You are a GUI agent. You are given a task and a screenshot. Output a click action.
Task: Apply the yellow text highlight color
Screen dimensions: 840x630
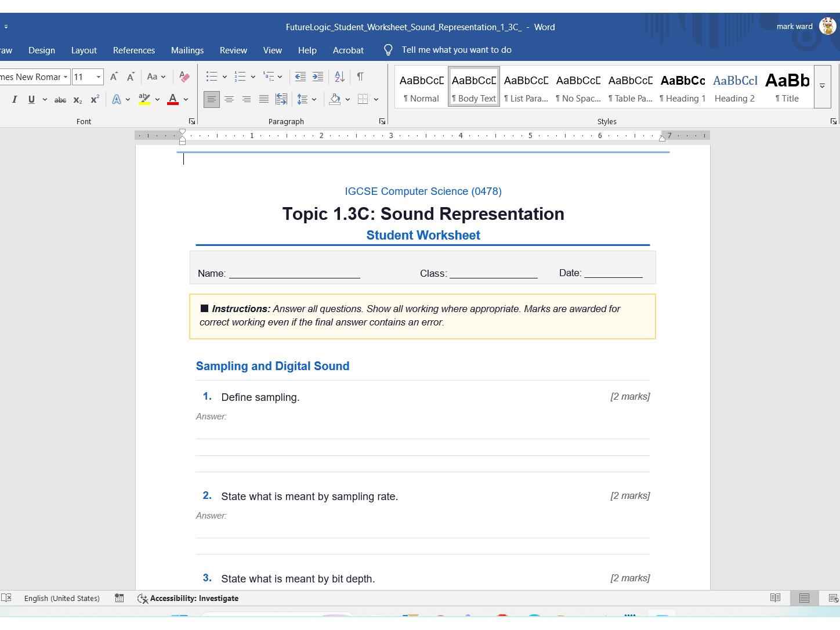coord(144,100)
